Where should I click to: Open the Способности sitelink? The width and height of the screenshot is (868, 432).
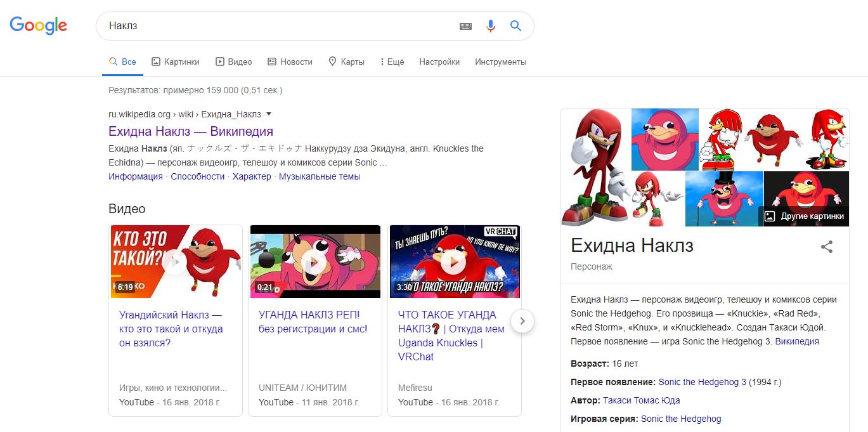pyautogui.click(x=198, y=176)
